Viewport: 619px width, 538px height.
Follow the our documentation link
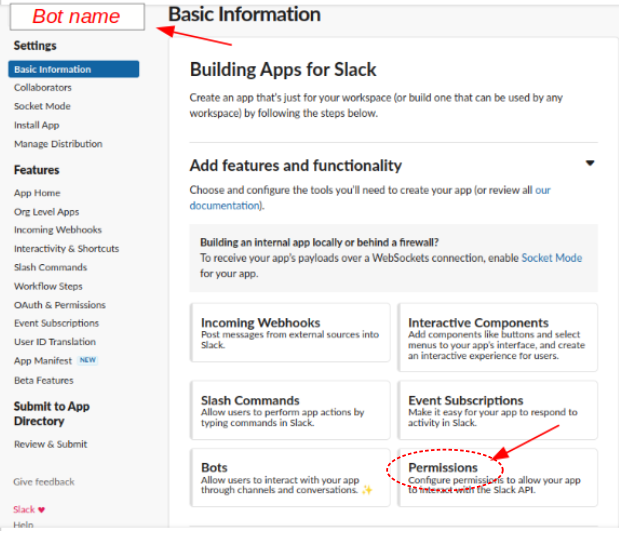pyautogui.click(x=370, y=198)
